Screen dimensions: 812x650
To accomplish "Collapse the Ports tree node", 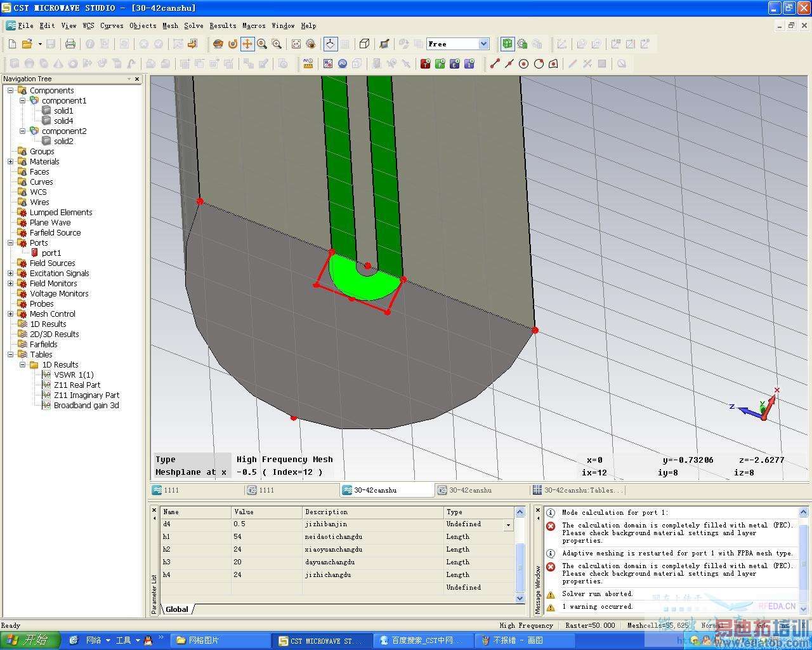I will (10, 243).
